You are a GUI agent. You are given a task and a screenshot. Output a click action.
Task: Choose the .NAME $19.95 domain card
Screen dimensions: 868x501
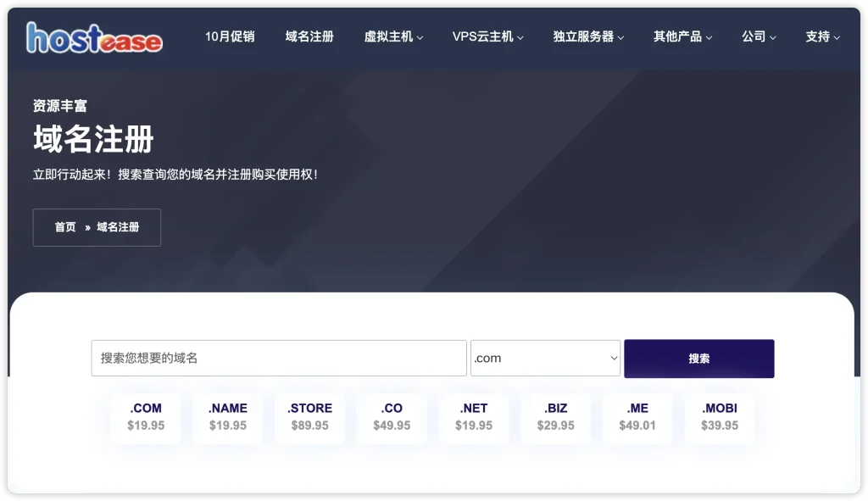(x=228, y=417)
